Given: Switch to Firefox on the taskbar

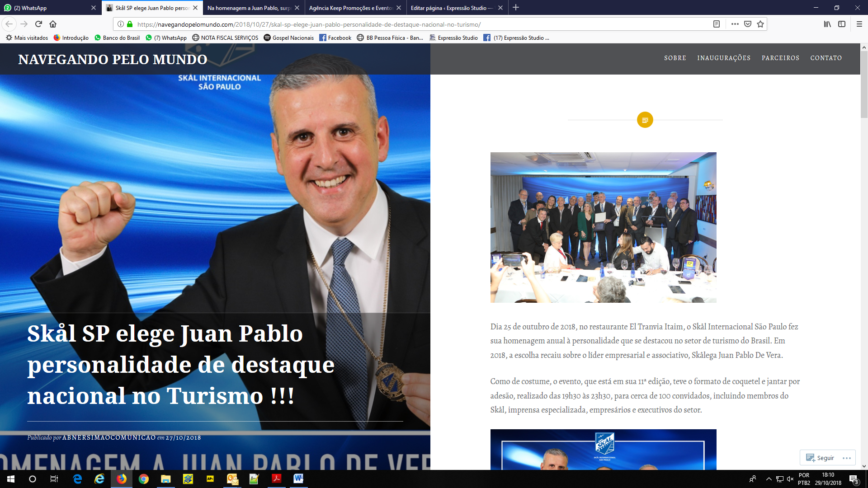Looking at the screenshot, I should point(122,479).
